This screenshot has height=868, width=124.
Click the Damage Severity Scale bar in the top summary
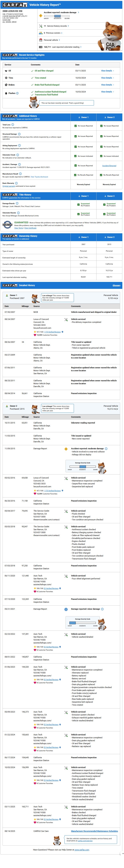(x=57, y=16)
